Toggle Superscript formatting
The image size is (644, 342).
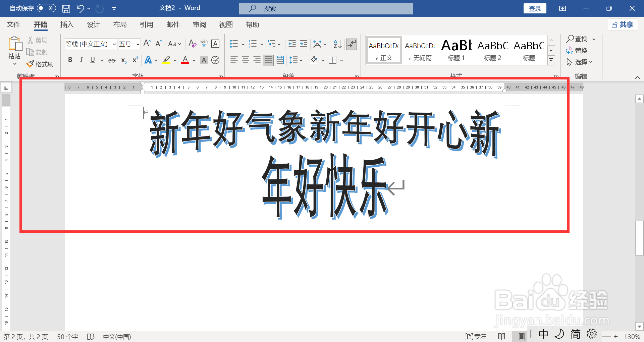135,60
